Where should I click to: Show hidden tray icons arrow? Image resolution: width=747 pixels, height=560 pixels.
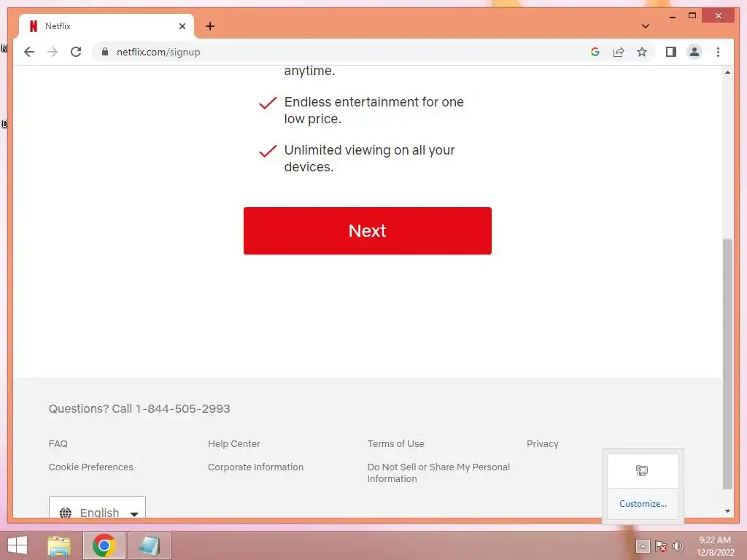(x=643, y=546)
